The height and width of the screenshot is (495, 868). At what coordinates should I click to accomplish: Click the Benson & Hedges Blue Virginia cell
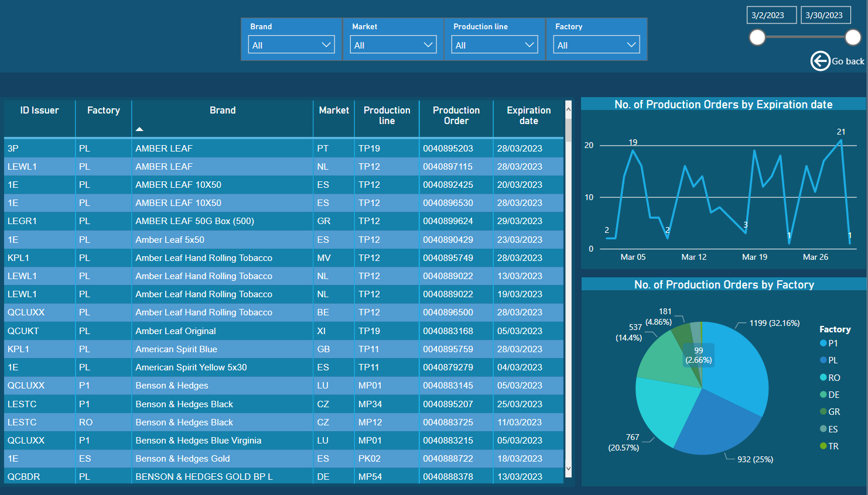[x=223, y=441]
